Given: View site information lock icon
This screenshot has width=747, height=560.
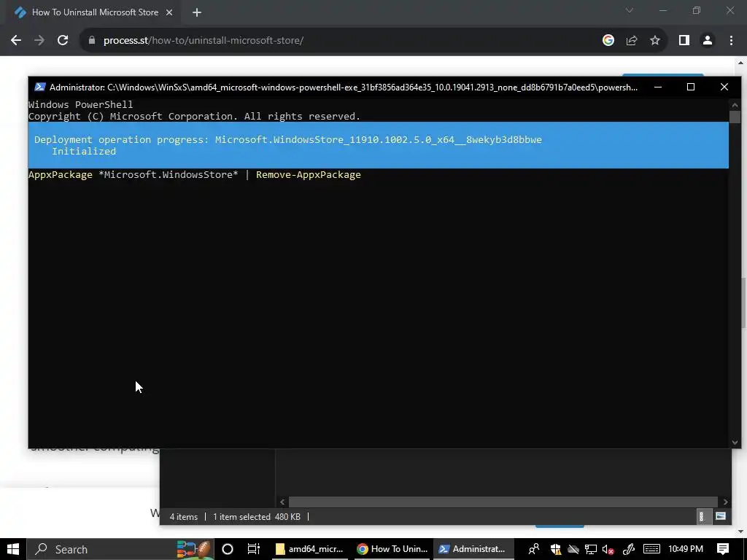Looking at the screenshot, I should (92, 41).
